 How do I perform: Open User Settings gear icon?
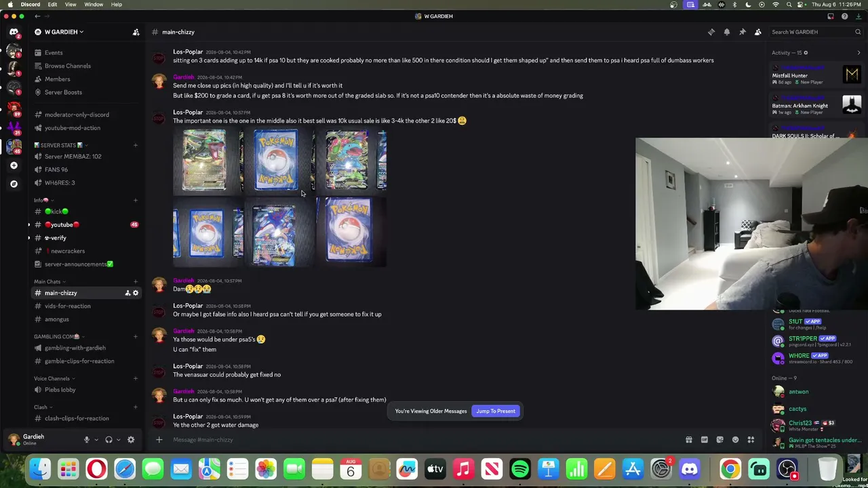[131, 440]
